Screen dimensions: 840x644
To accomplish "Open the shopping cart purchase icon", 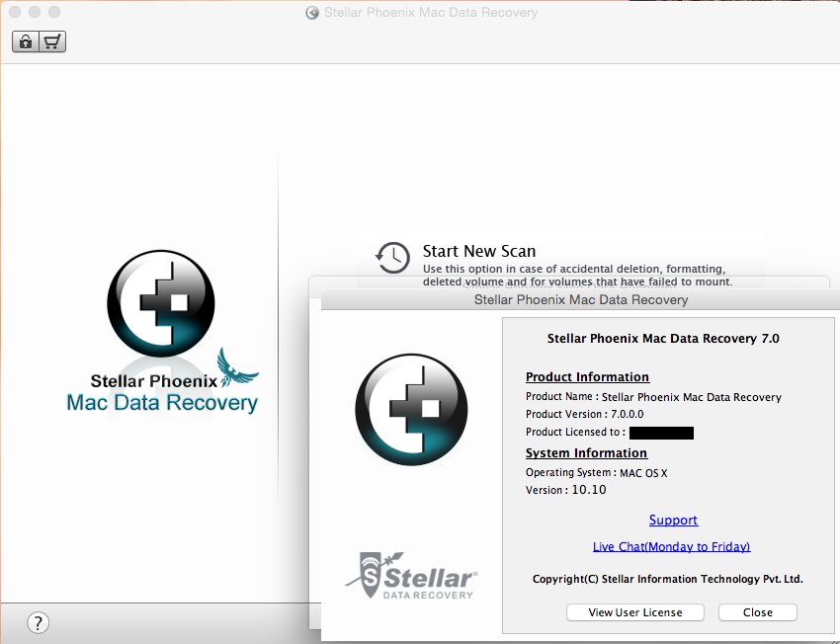I will (x=52, y=41).
